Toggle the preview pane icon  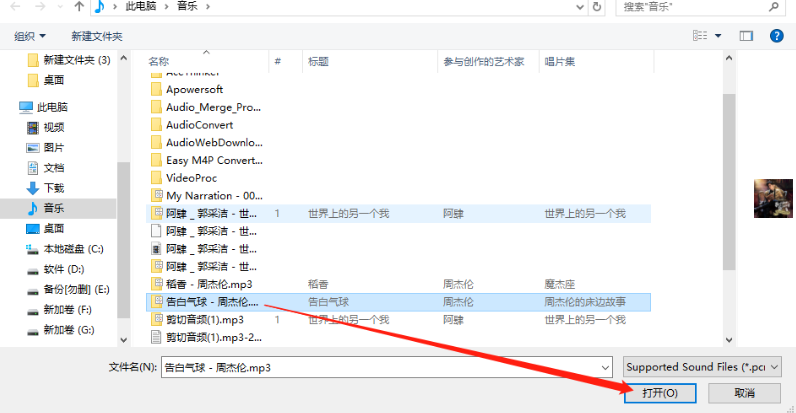[x=746, y=36]
